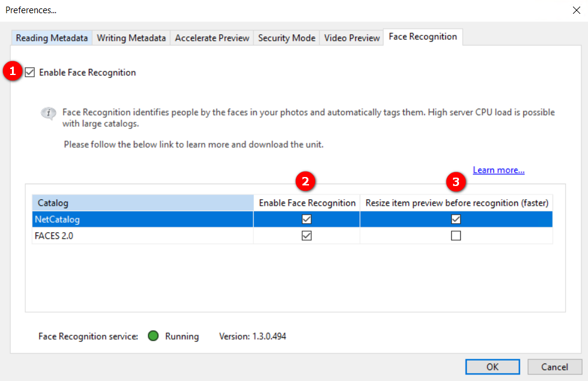This screenshot has width=588, height=381.
Task: Uncheck Enable Face Recognition for NetCatalog
Action: pos(307,220)
